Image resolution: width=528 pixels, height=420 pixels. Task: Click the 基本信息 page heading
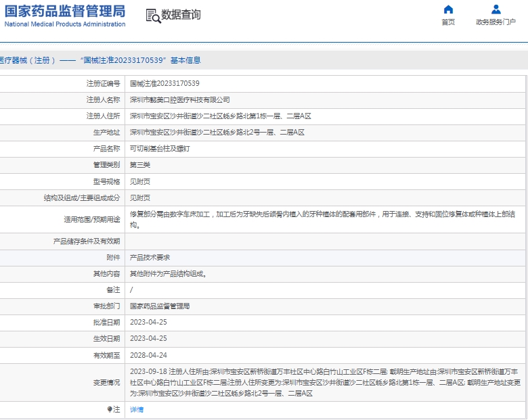click(x=185, y=60)
